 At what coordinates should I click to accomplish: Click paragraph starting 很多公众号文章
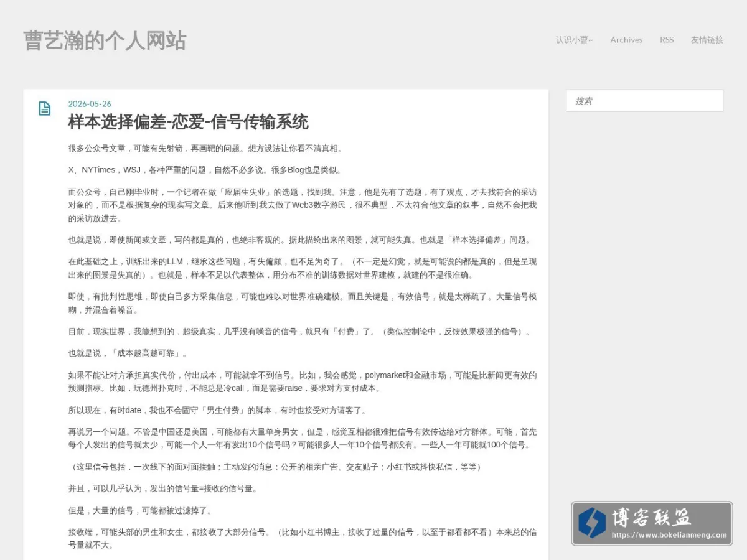[205, 148]
